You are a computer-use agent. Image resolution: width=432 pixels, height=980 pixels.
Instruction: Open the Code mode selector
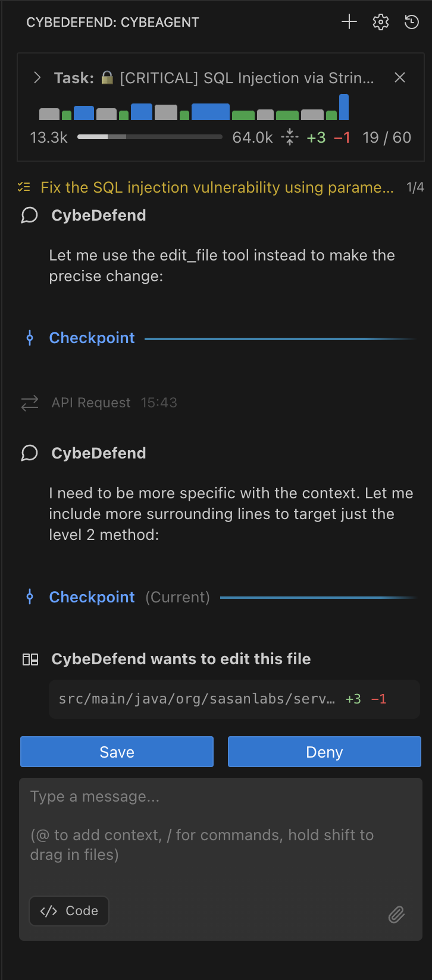68,911
